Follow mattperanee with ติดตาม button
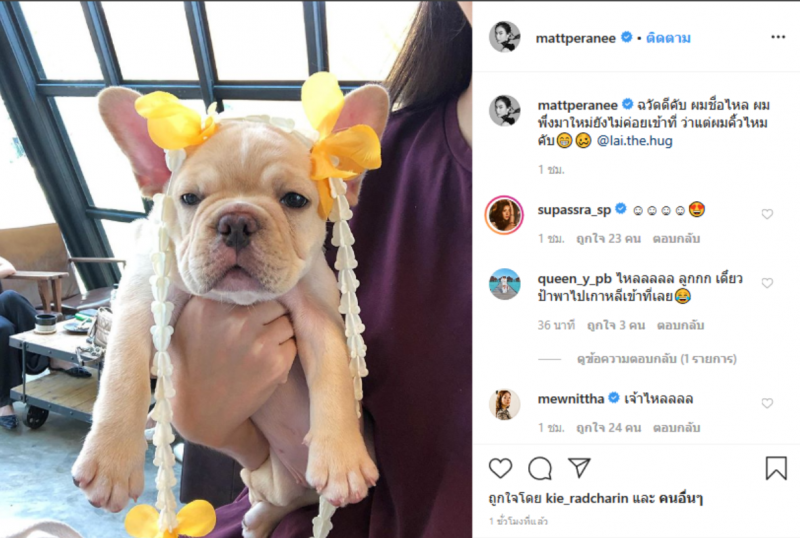 (668, 38)
